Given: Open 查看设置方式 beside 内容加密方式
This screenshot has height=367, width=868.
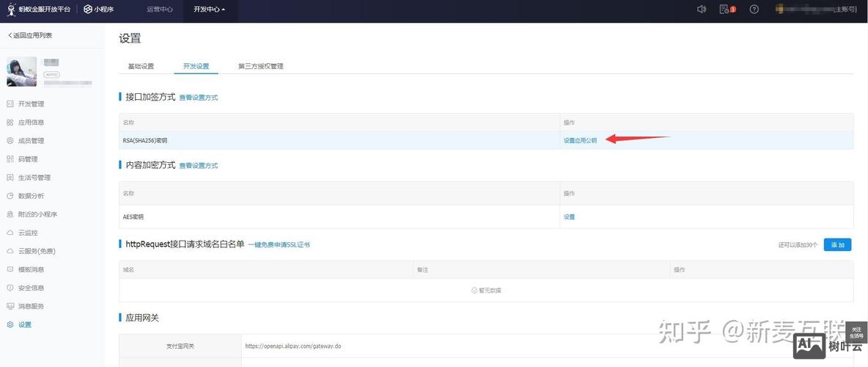Looking at the screenshot, I should tap(198, 166).
